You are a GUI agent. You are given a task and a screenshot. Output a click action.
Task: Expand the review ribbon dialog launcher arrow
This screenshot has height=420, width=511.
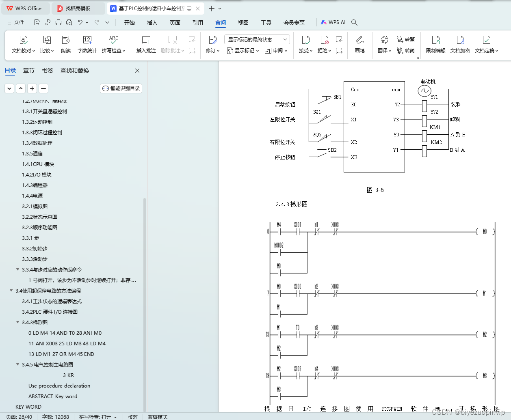pyautogui.click(x=418, y=58)
